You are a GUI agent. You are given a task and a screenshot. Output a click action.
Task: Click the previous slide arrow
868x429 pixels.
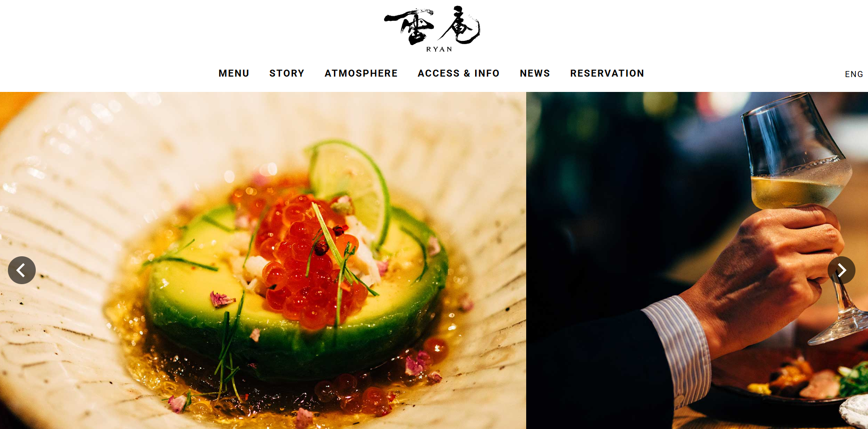22,270
